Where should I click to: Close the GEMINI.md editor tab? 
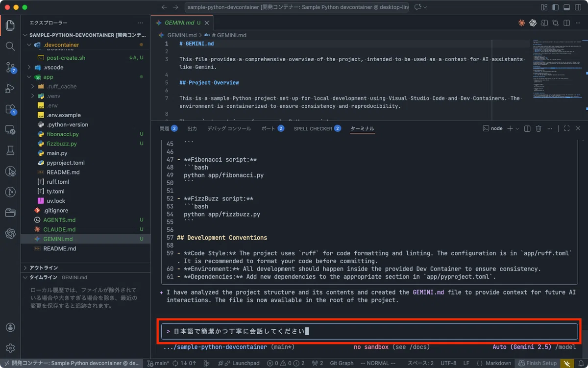click(207, 23)
